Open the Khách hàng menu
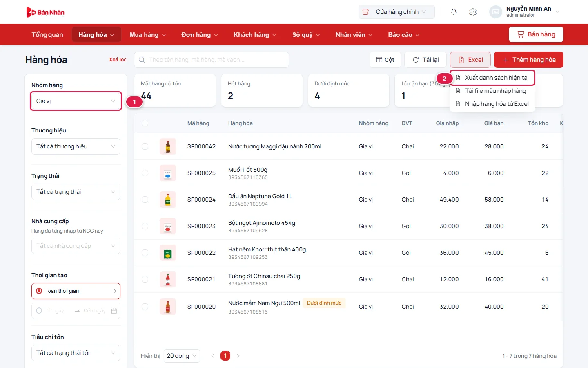588x368 pixels. (x=255, y=35)
